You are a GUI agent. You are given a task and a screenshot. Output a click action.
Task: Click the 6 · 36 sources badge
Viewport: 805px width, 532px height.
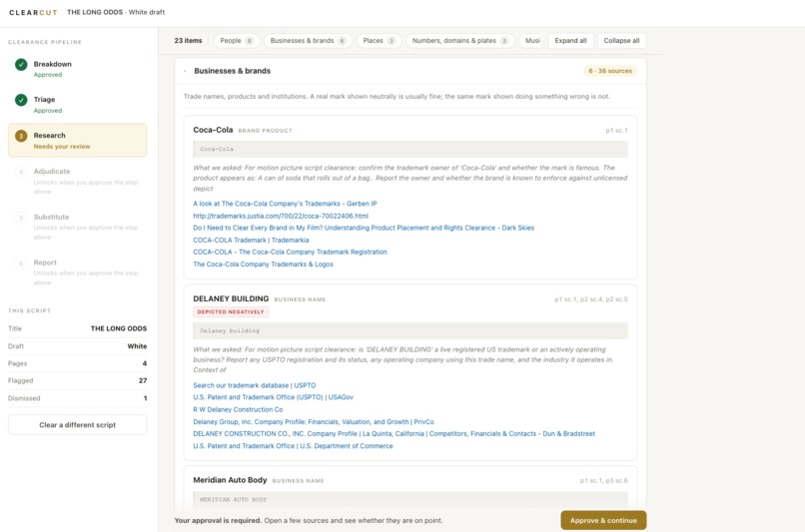610,71
